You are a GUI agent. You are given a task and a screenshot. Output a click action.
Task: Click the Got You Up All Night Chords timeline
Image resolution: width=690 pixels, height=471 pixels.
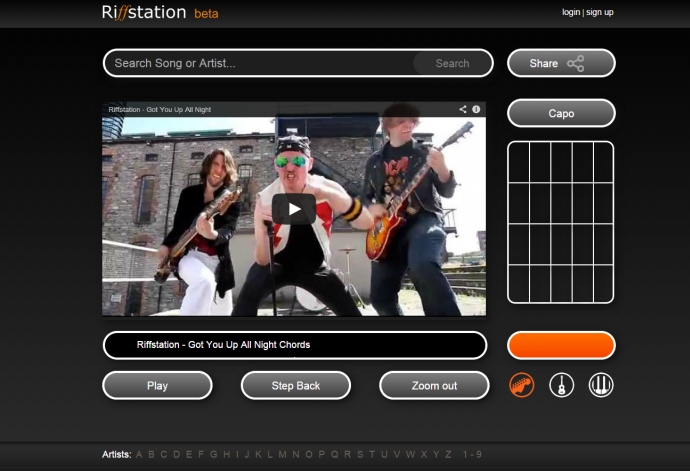tap(295, 346)
